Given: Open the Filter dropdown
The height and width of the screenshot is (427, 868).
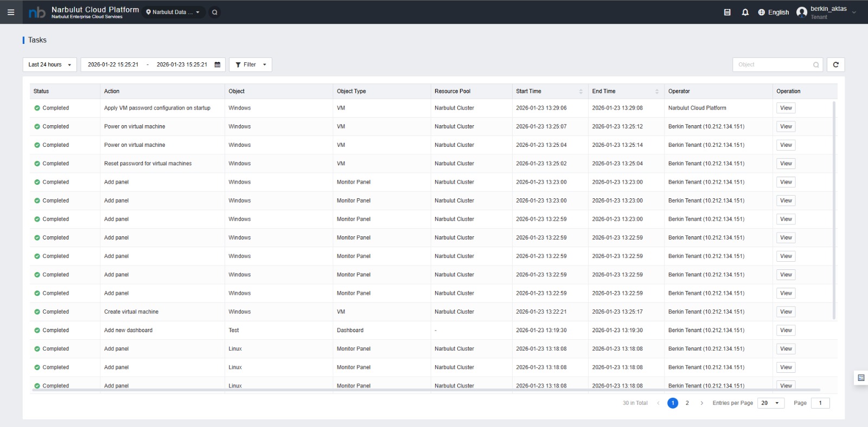Looking at the screenshot, I should (x=251, y=64).
